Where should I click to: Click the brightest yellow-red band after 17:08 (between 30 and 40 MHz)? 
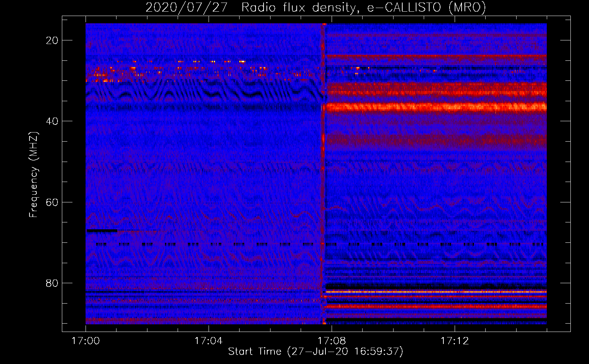(x=436, y=107)
